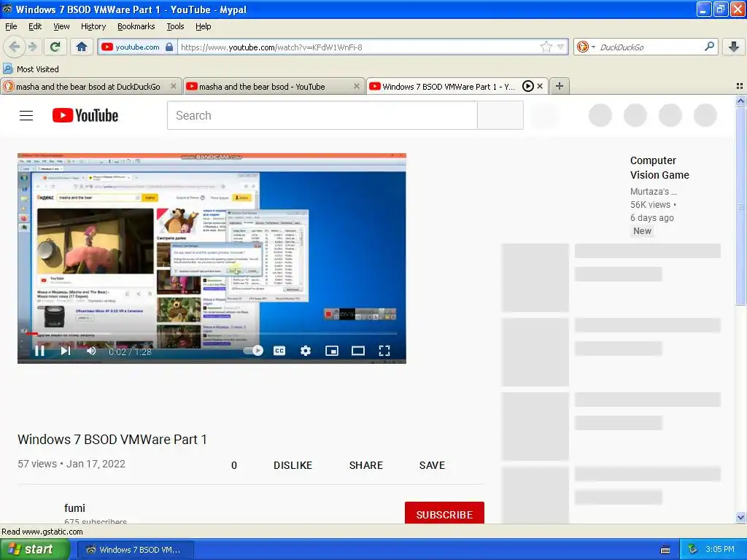Open the YouTube hamburger guide menu
This screenshot has width=747, height=560.
point(26,115)
